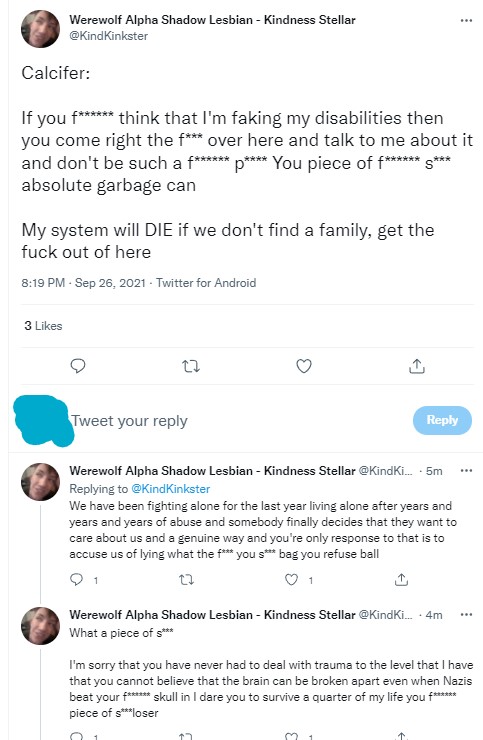Open the 8:19 PM Sep 26, 2021 timestamp
This screenshot has height=740, width=483.
tap(84, 283)
